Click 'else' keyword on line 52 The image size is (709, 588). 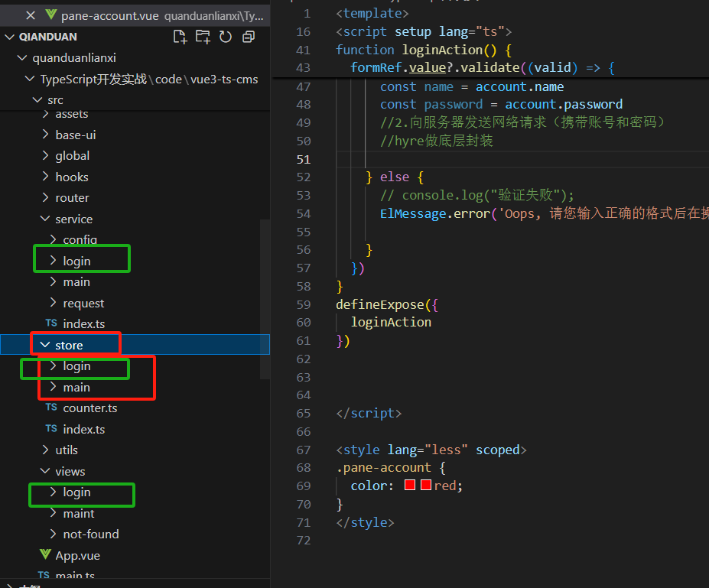395,177
